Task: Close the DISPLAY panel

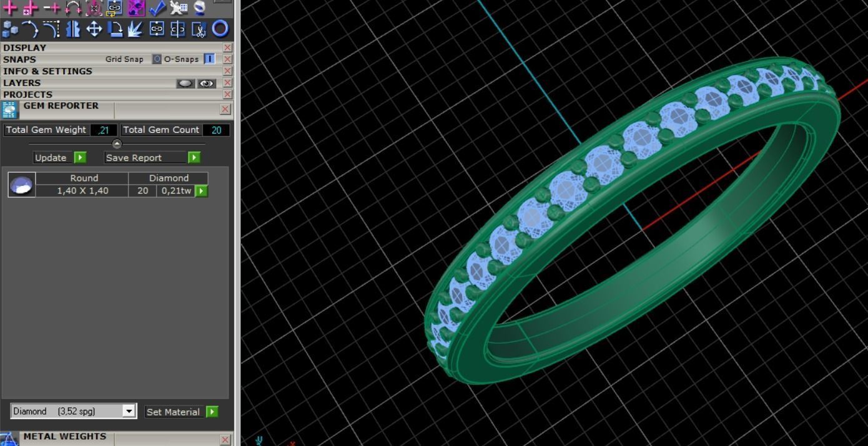Action: click(x=227, y=48)
